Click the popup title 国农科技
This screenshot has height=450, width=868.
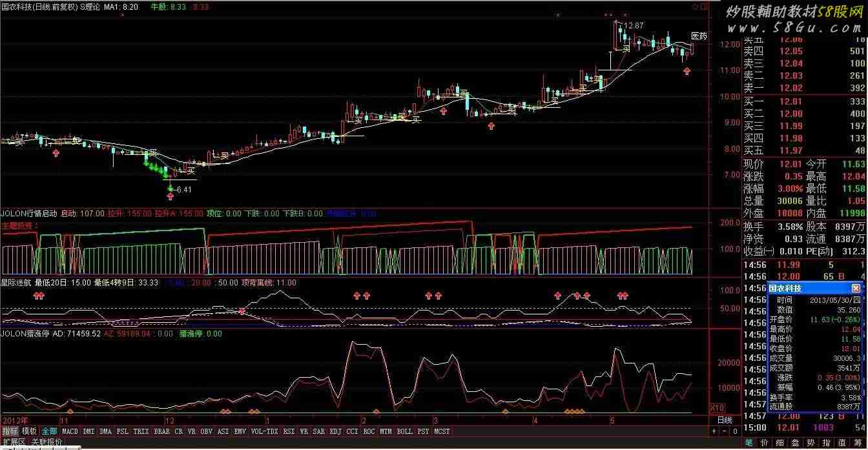point(786,289)
